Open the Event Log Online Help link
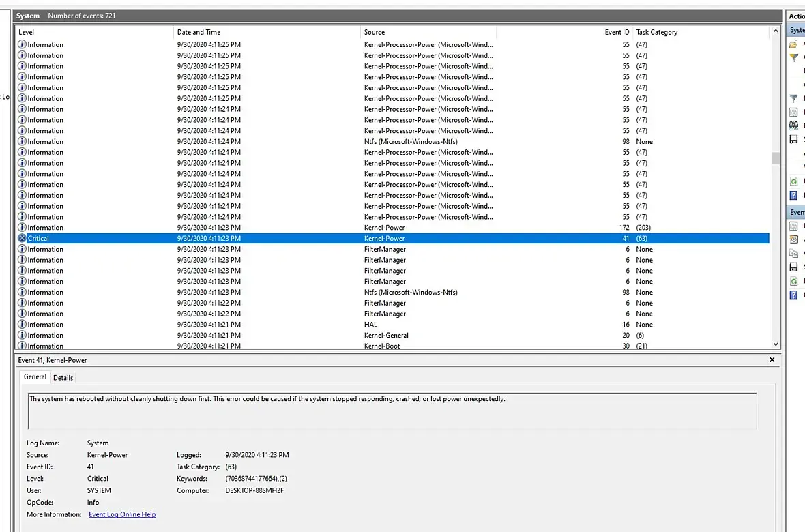The image size is (805, 532). tap(122, 514)
